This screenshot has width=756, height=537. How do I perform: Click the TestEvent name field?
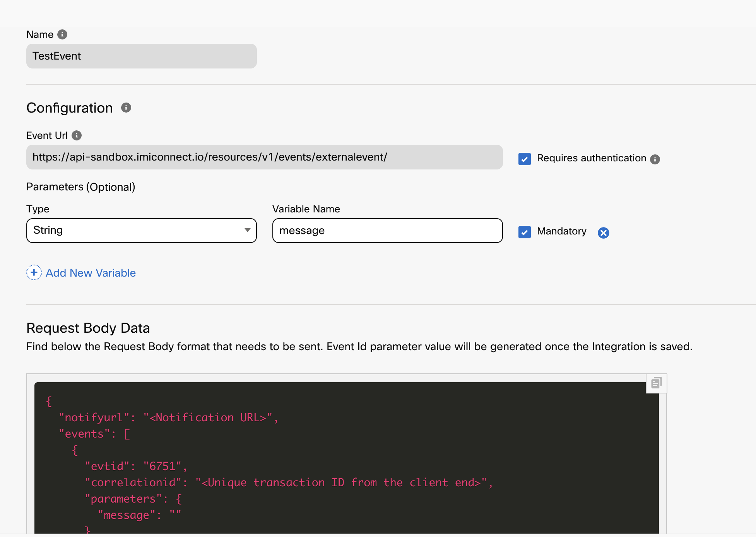pyautogui.click(x=141, y=56)
